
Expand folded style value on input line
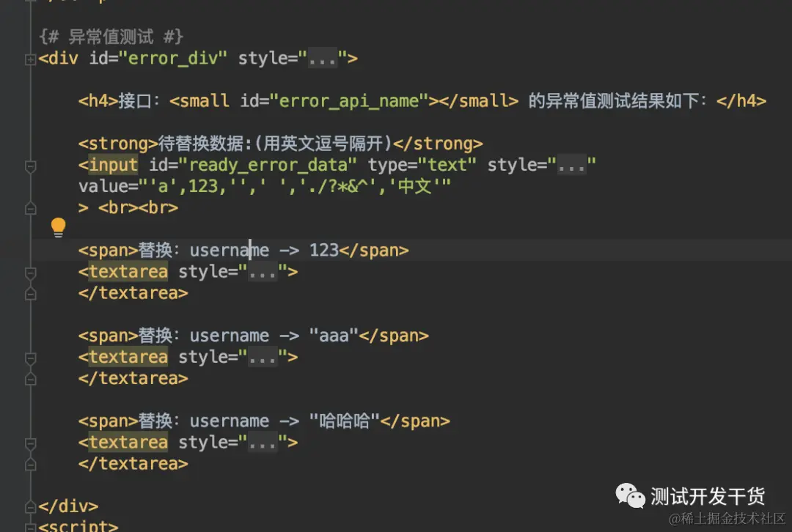[x=571, y=165]
